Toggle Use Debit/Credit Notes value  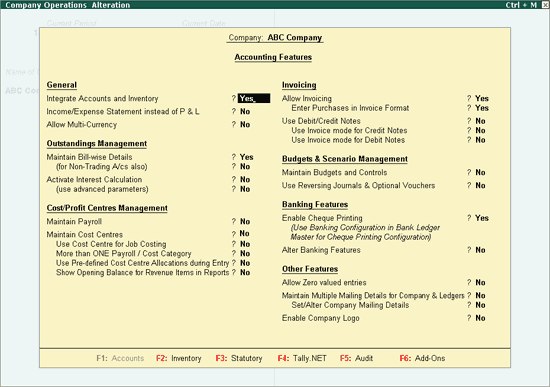point(481,121)
